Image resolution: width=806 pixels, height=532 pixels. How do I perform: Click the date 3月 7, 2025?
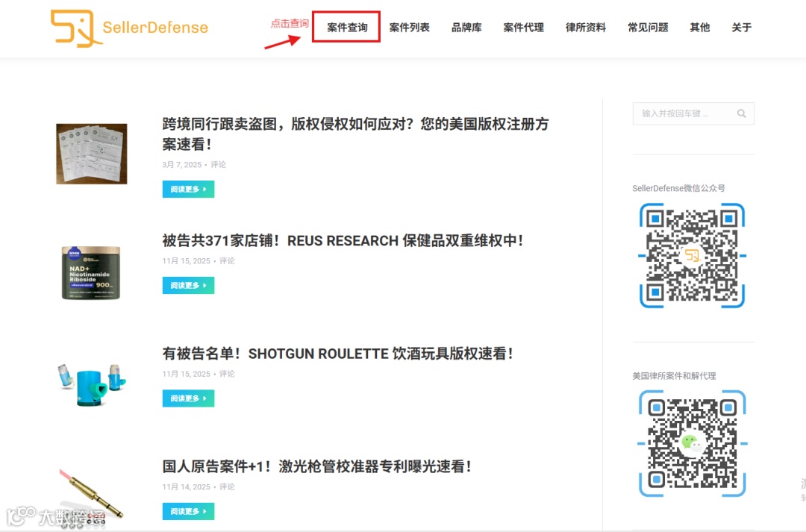181,164
